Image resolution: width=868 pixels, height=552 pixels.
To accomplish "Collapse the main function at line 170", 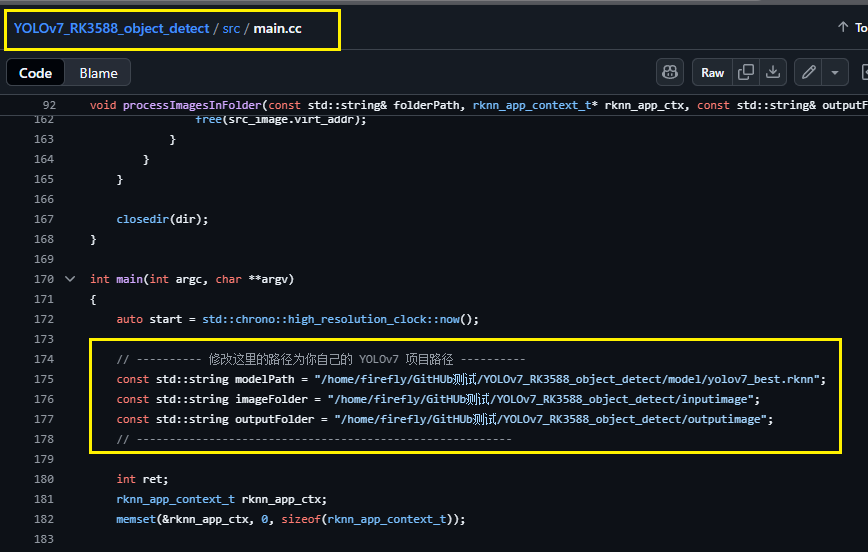I will coord(70,279).
